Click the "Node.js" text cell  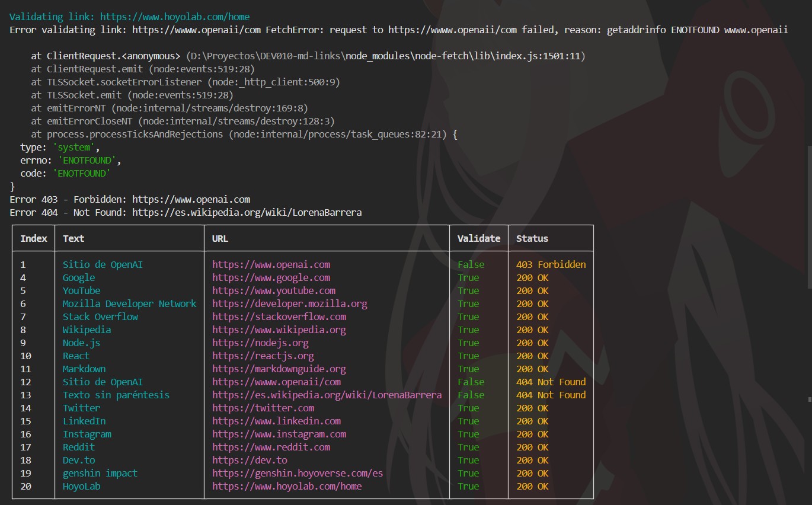[82, 343]
